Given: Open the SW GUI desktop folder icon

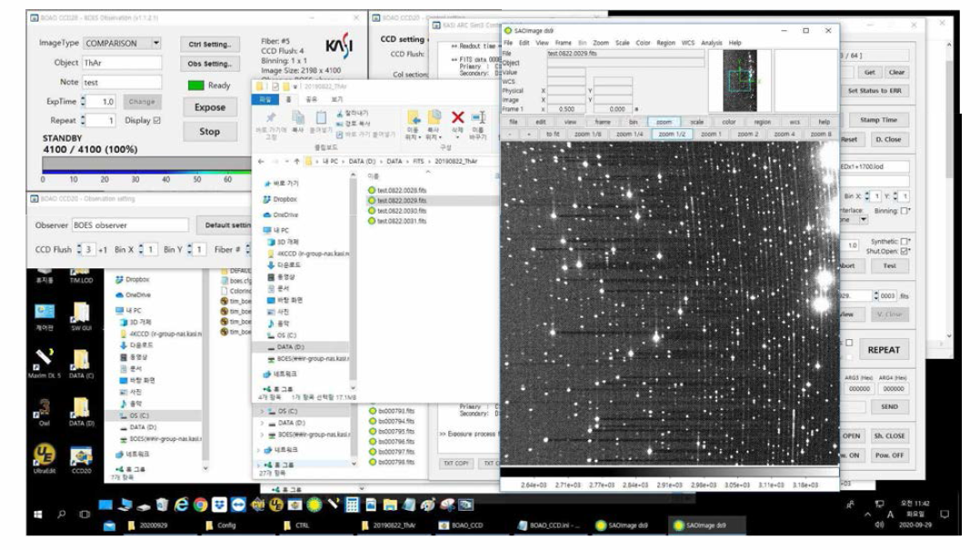Looking at the screenshot, I should (81, 312).
